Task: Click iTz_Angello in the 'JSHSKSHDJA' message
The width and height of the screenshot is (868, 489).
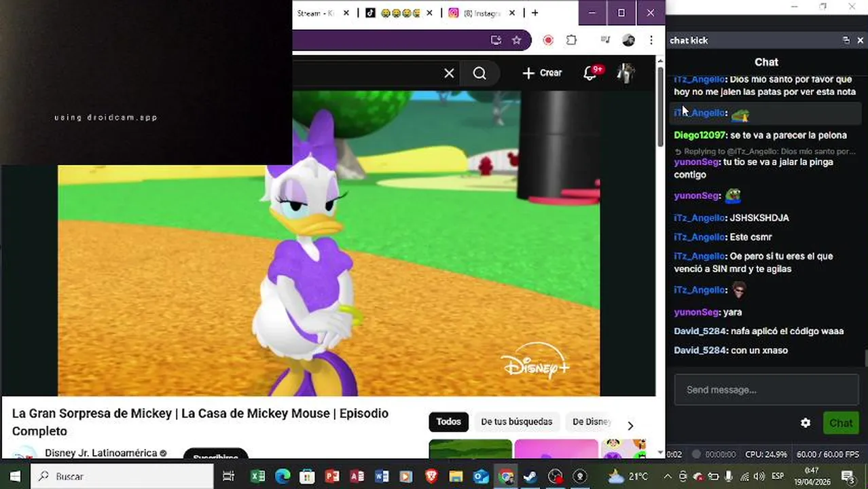Action: click(x=700, y=218)
